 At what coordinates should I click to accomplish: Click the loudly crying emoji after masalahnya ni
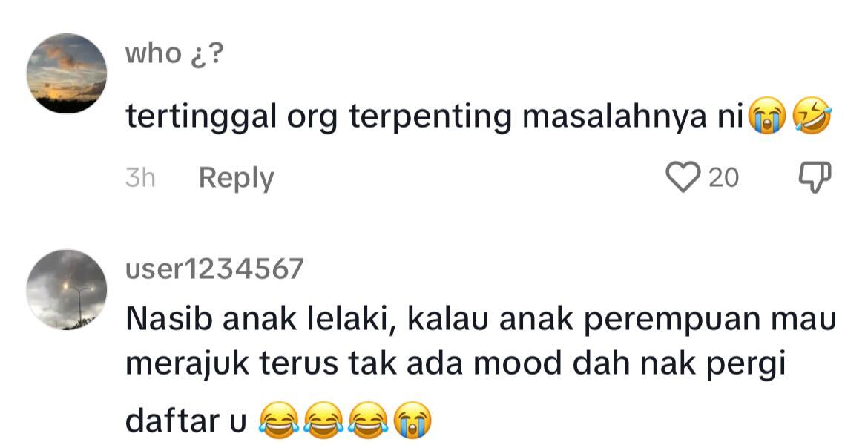coord(766,116)
